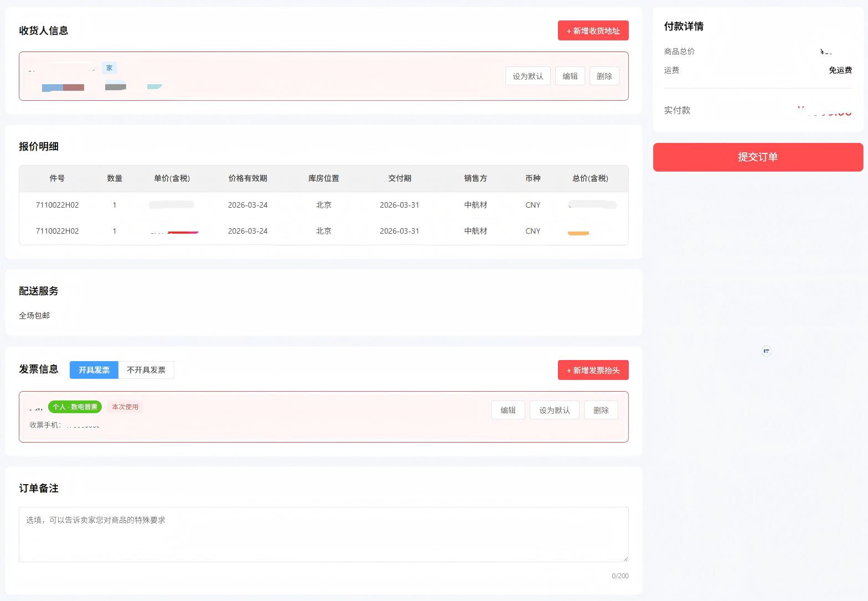
Task: Click the 本次使用 label
Action: click(x=125, y=407)
